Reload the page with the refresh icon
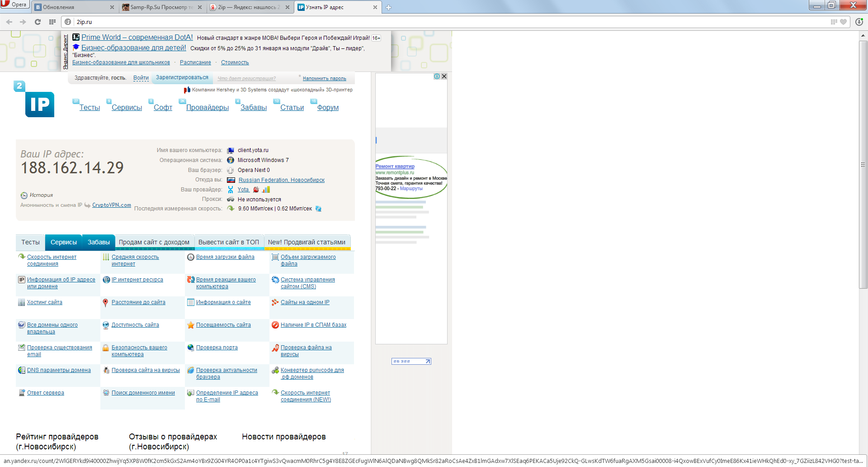 (x=38, y=22)
